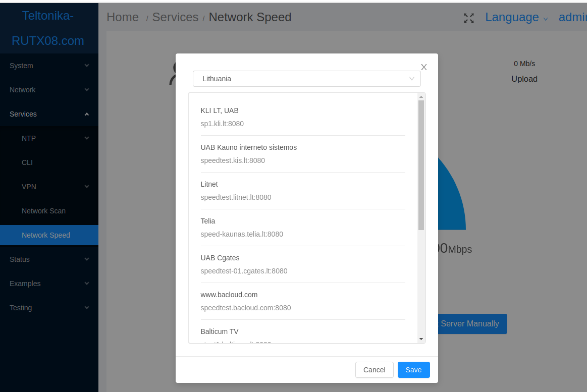Viewport: 587px width, 392px height.
Task: Click the Home breadcrumb link
Action: [122, 17]
